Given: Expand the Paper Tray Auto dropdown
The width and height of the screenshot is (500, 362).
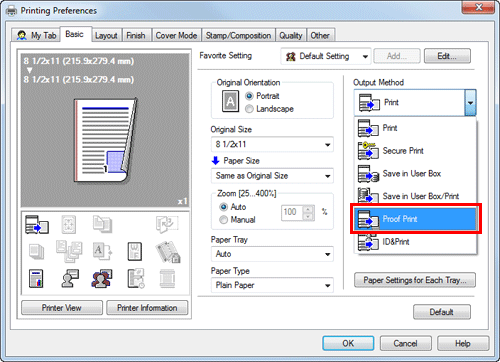Looking at the screenshot, I should pos(272,254).
